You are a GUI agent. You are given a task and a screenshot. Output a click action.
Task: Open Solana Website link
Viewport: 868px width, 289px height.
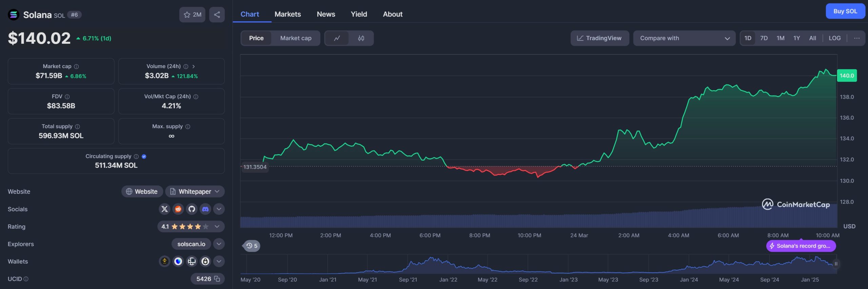click(x=142, y=191)
